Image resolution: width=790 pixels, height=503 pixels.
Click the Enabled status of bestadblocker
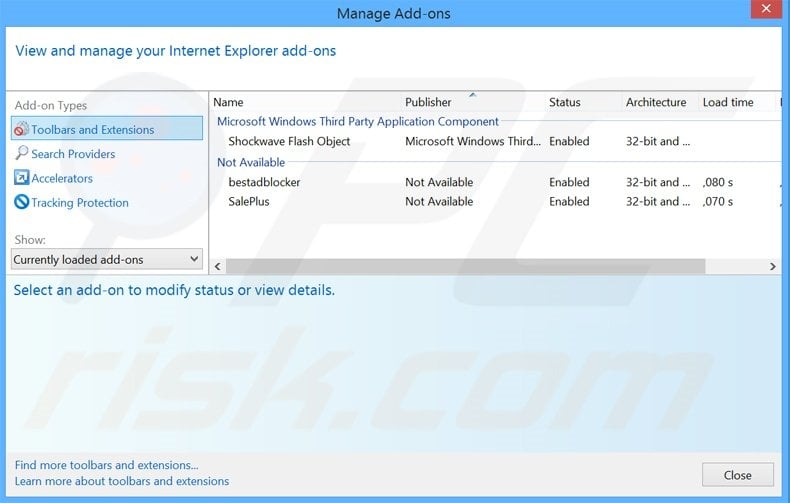click(569, 182)
